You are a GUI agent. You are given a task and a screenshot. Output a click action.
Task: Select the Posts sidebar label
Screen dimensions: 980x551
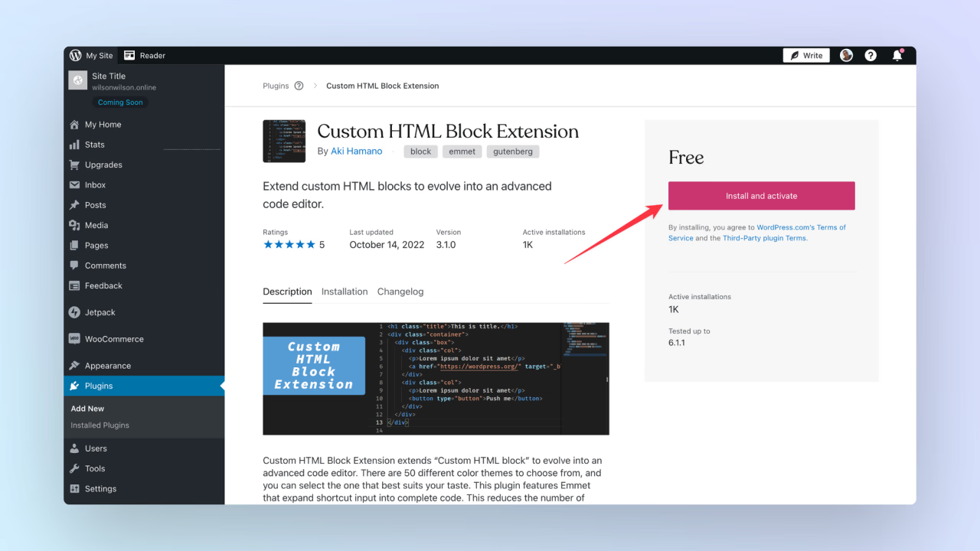(x=96, y=205)
